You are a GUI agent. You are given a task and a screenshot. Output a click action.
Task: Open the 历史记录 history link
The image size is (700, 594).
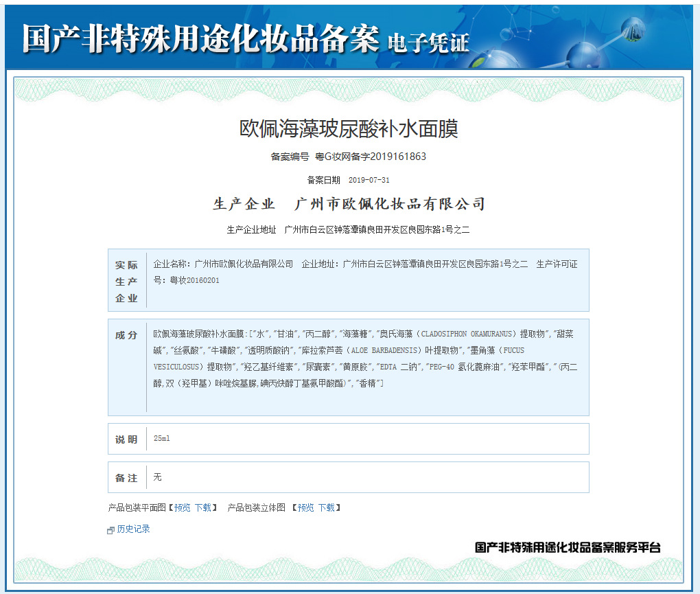133,529
